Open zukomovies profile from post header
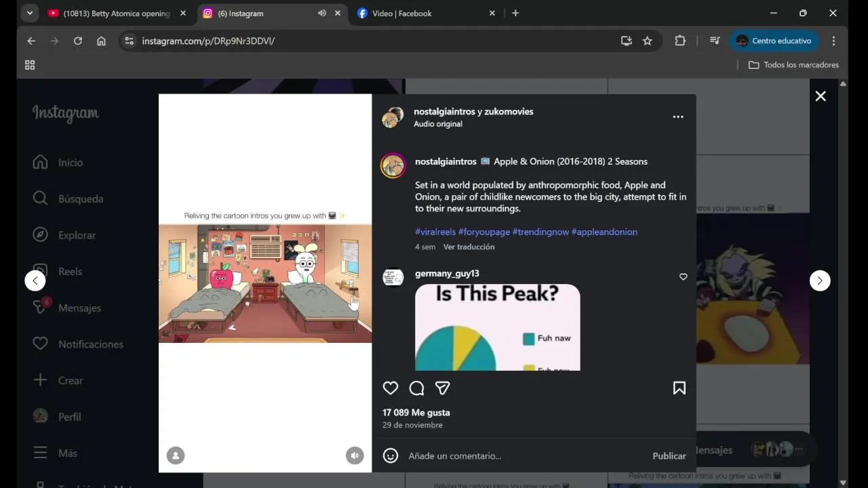The width and height of the screenshot is (868, 488). tap(509, 111)
